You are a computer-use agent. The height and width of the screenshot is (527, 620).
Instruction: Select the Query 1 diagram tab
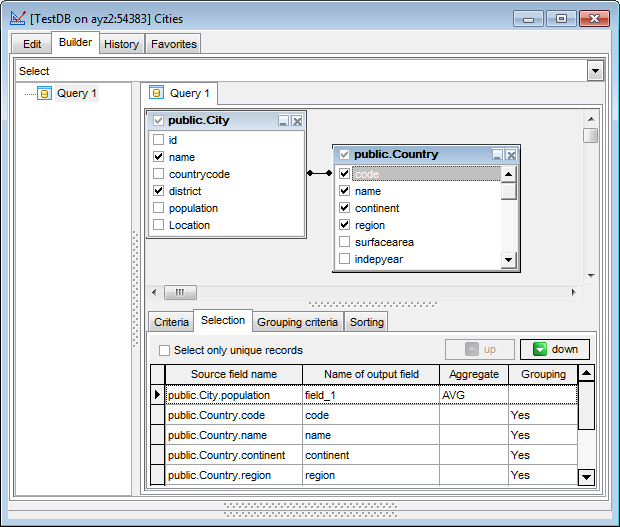click(x=179, y=93)
